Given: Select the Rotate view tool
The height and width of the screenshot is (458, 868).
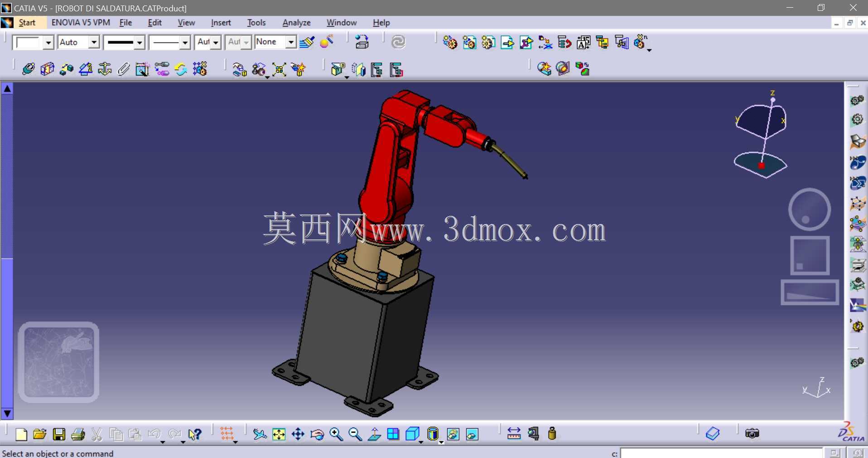Looking at the screenshot, I should pos(317,434).
